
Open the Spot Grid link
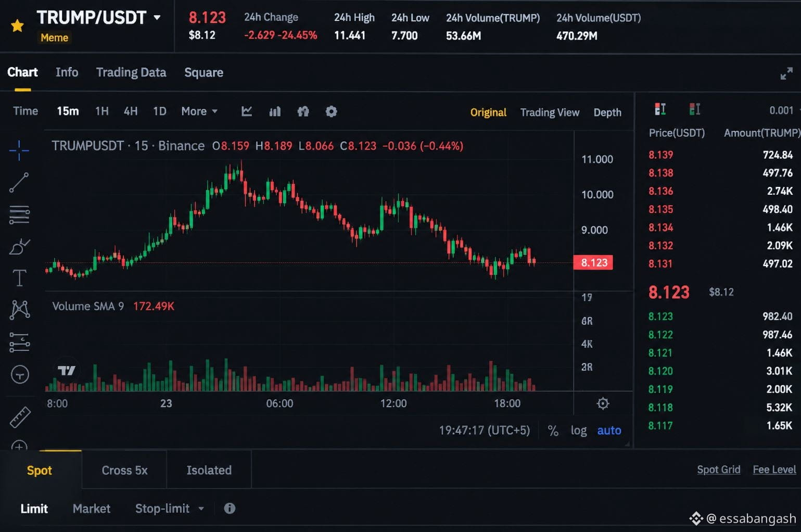[718, 470]
